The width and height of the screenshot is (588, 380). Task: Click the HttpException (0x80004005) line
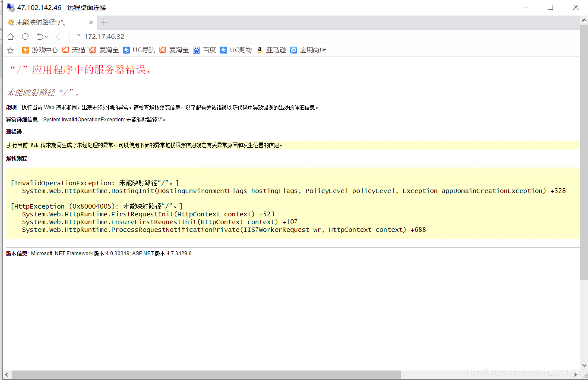point(97,206)
